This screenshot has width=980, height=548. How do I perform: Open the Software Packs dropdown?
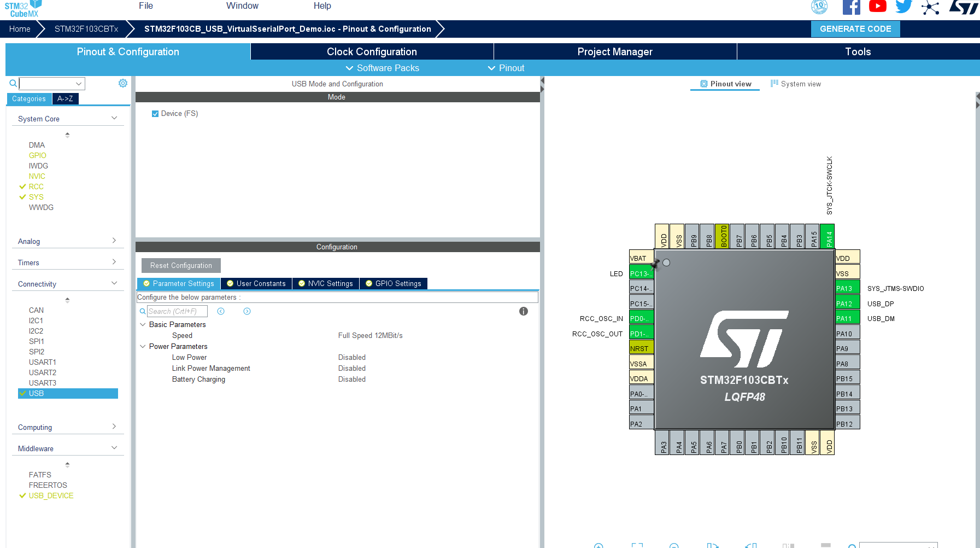(382, 68)
